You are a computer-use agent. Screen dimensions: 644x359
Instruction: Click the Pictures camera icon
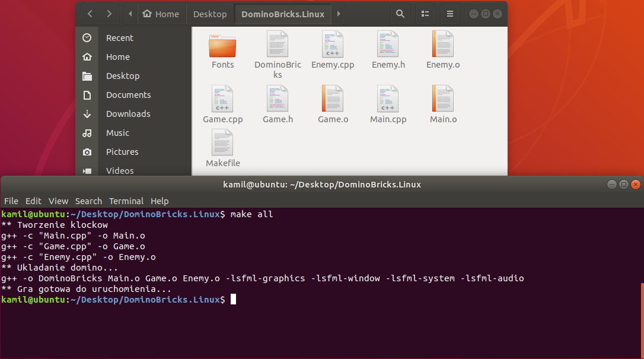point(87,152)
